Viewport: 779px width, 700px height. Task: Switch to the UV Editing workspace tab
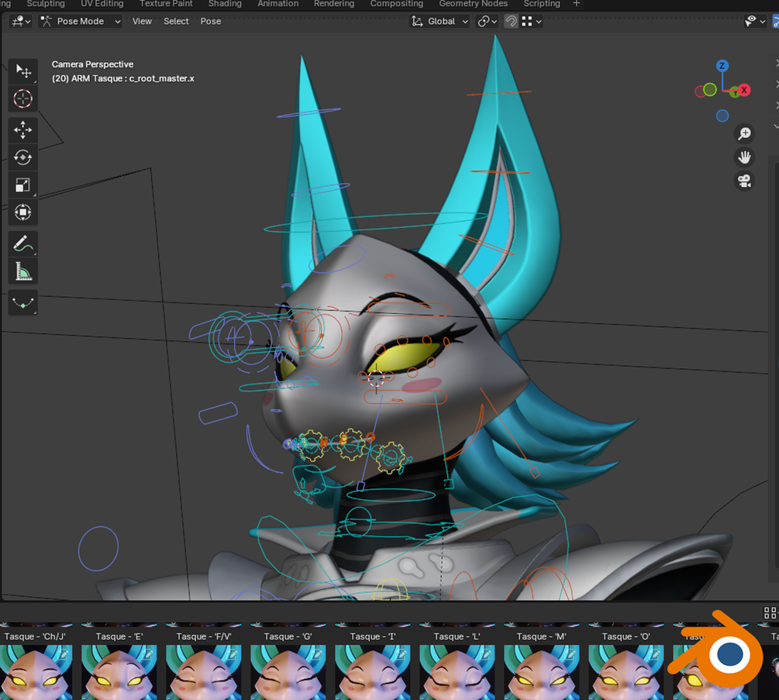pyautogui.click(x=102, y=4)
